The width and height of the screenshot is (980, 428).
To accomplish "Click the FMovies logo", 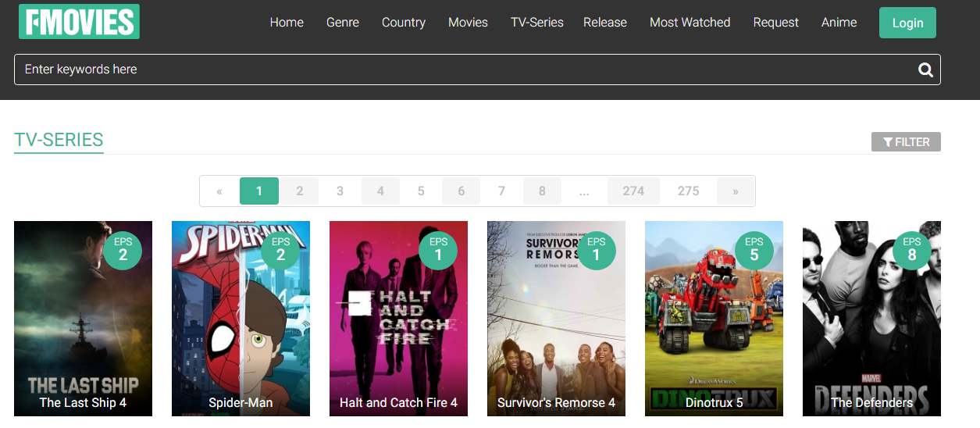I will tap(79, 22).
